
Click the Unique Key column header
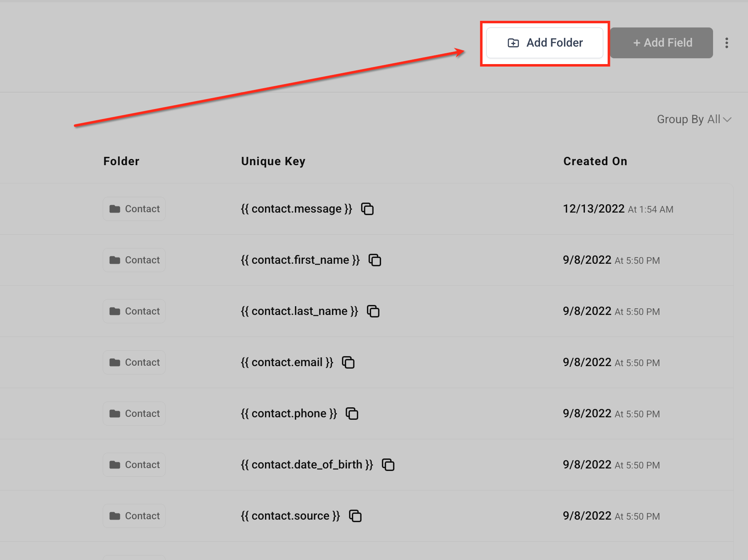273,161
